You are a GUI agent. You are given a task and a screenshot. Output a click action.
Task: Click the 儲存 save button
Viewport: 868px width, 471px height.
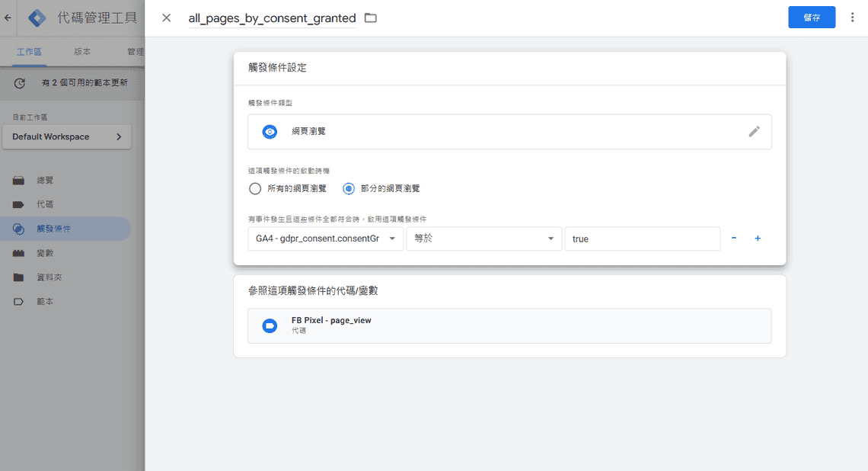coord(812,17)
